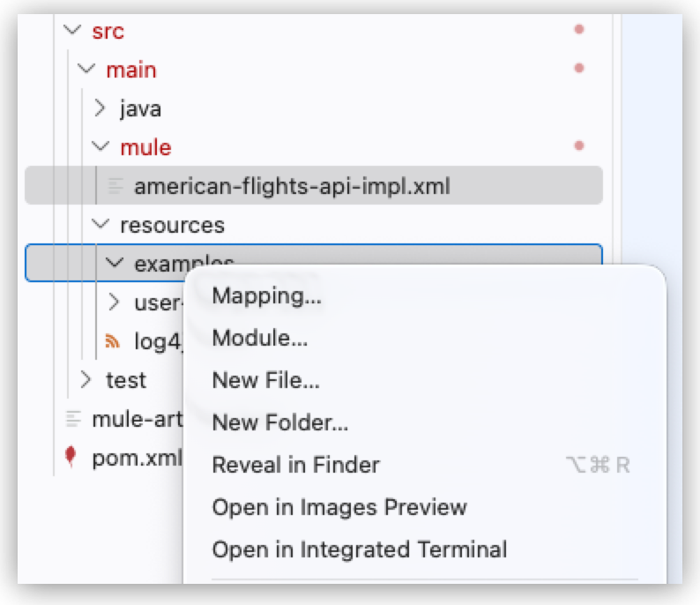Screen dimensions: 700x605
Task: Expand the user- folder chevron
Action: pos(115,302)
